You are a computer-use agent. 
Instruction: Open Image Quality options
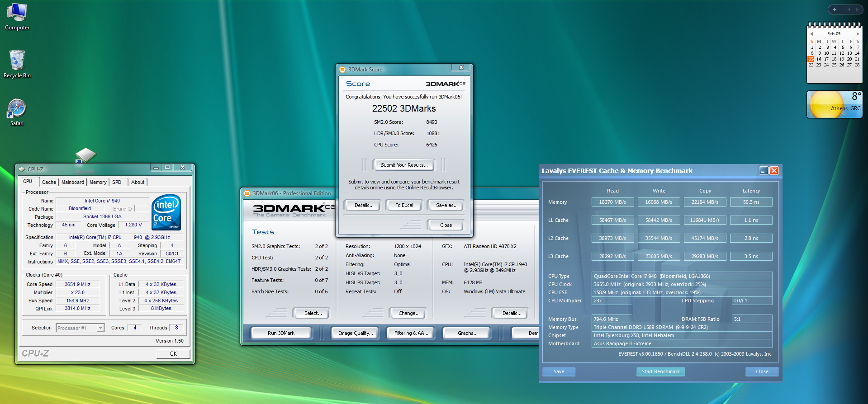(x=356, y=333)
